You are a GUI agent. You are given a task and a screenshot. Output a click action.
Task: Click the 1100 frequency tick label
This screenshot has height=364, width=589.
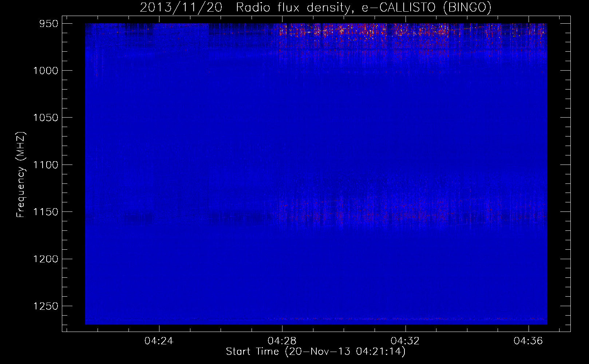pos(46,165)
